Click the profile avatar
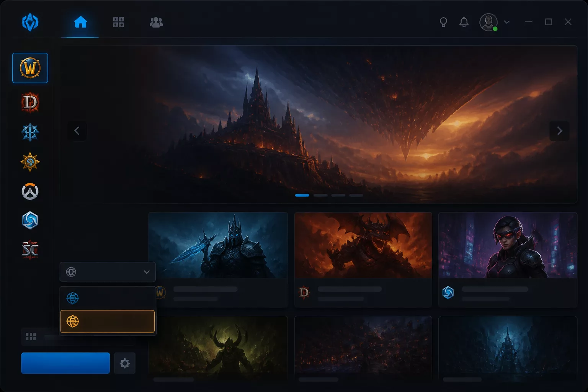 pos(488,22)
